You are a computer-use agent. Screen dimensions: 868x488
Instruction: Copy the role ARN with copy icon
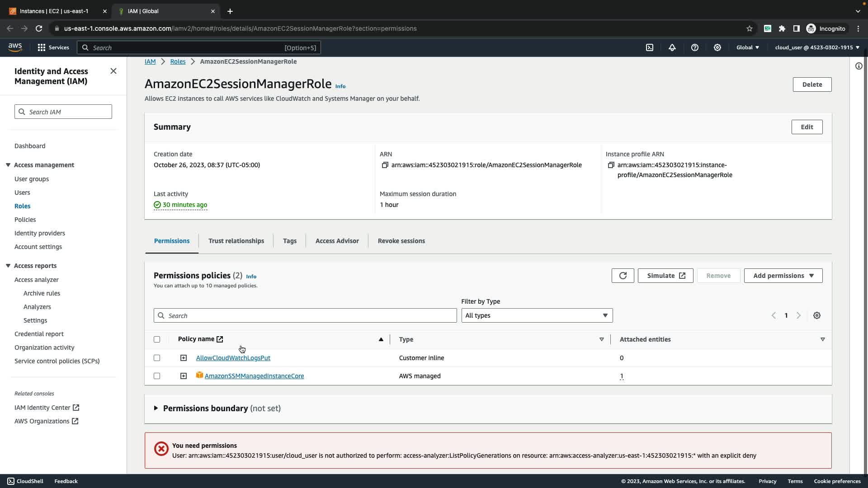pyautogui.click(x=385, y=165)
